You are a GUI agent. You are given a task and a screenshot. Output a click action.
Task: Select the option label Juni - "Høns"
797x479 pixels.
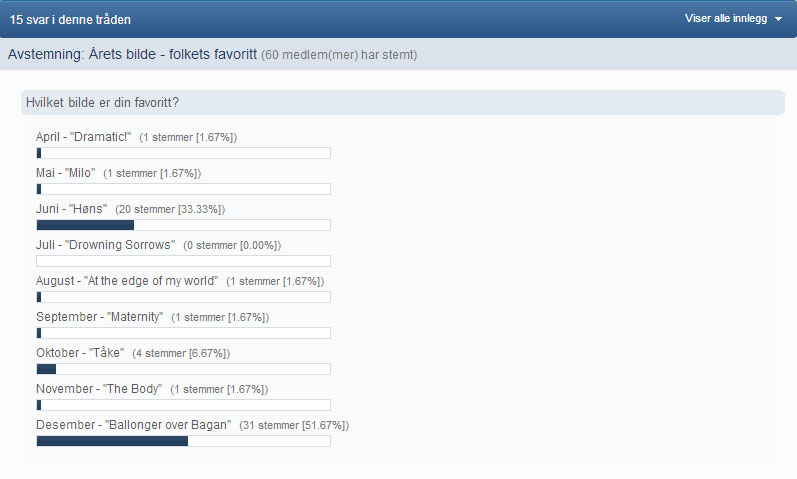72,208
